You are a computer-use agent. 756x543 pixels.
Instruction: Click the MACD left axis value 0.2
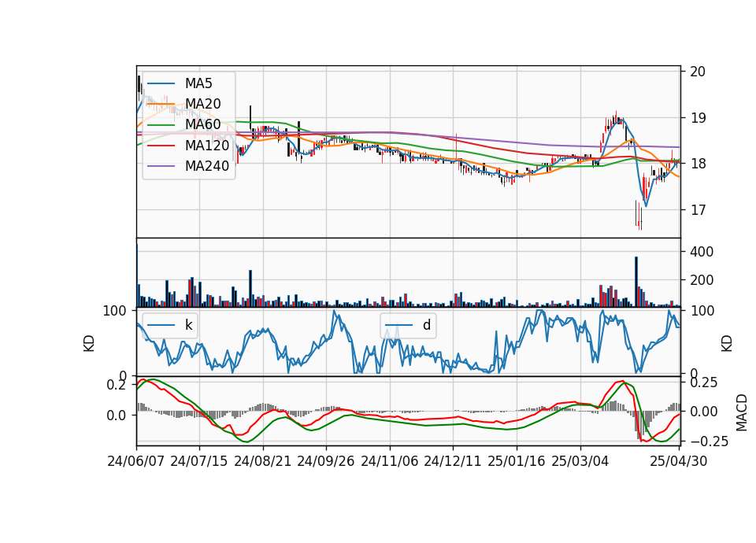[x=117, y=385]
